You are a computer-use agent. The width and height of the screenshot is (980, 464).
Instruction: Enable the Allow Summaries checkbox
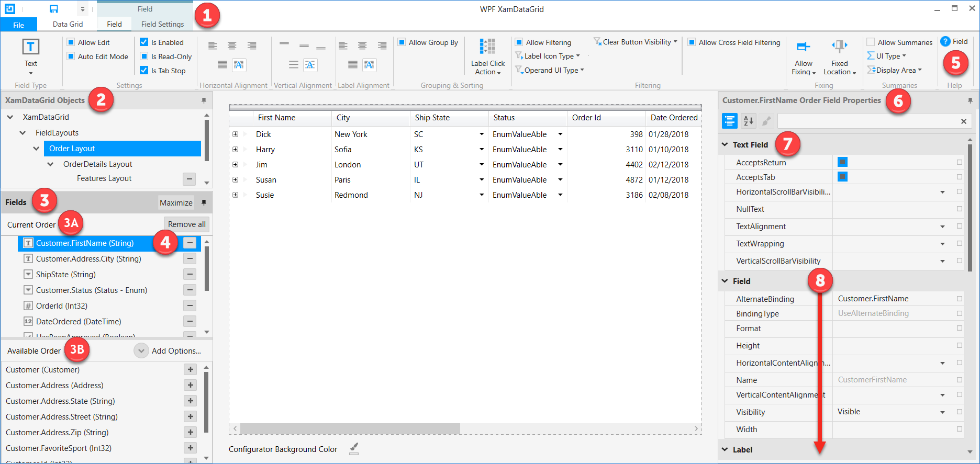pos(871,42)
